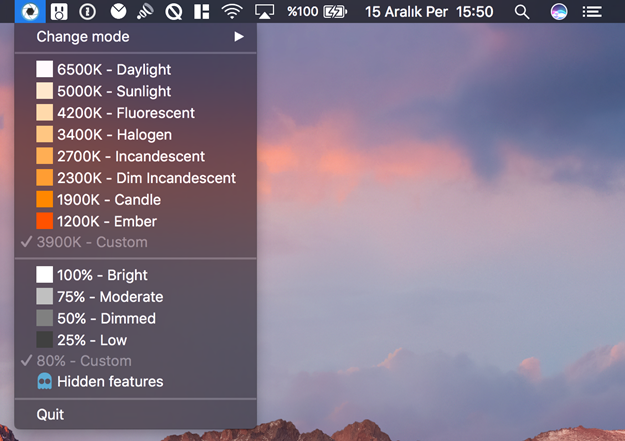Click the Wi-Fi status icon

[x=232, y=12]
